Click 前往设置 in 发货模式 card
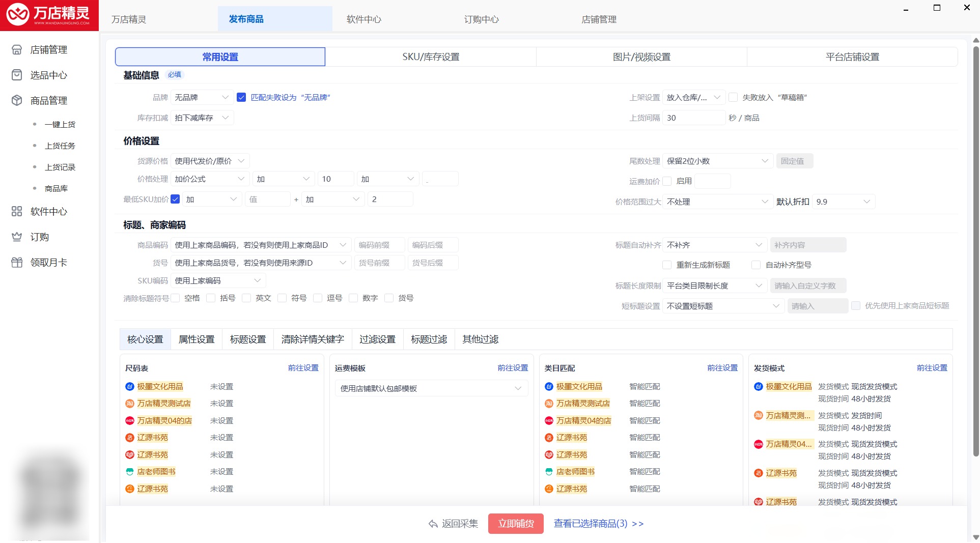 pos(932,367)
